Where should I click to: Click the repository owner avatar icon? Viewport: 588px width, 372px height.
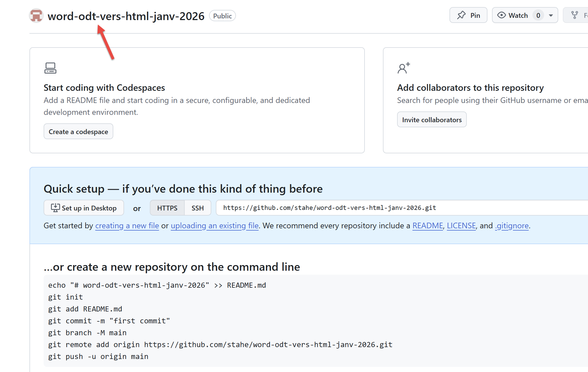tap(36, 16)
